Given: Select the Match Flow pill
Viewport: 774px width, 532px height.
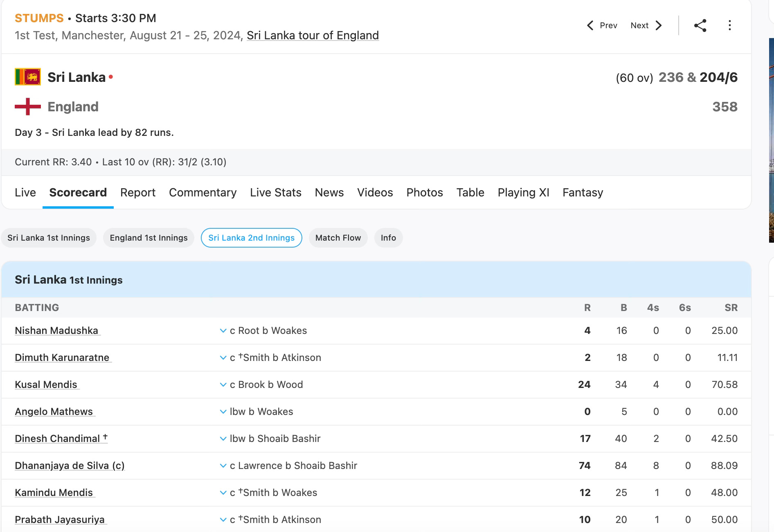Looking at the screenshot, I should click(x=338, y=238).
